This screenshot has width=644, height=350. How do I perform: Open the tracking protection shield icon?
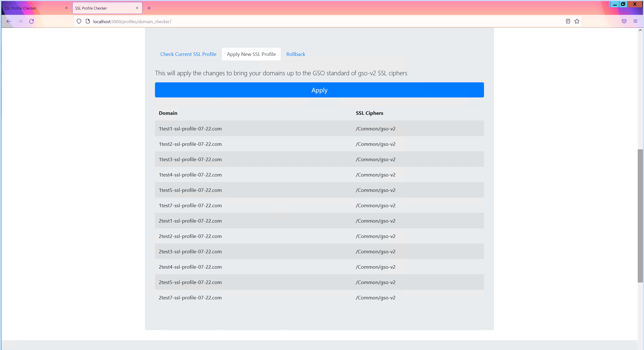(x=79, y=21)
